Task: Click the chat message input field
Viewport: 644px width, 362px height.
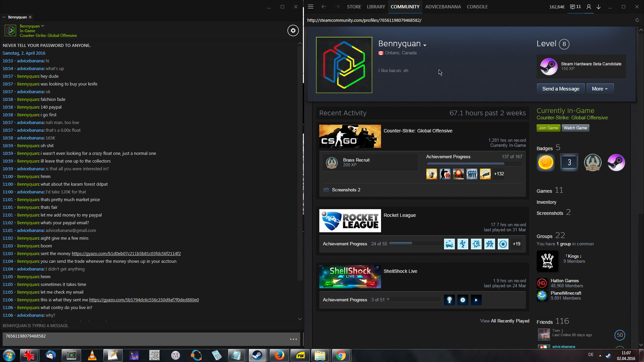Action: click(x=144, y=339)
